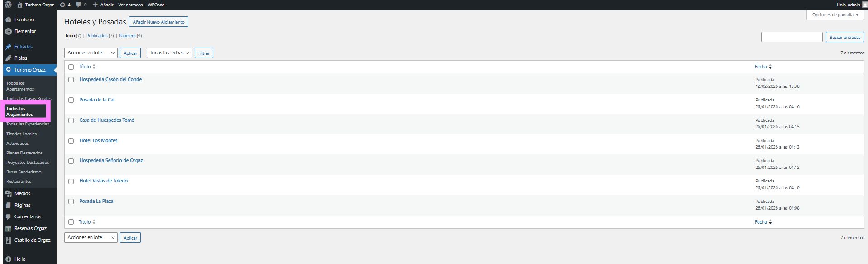Open the top Acciones en lote dropdown

point(91,53)
